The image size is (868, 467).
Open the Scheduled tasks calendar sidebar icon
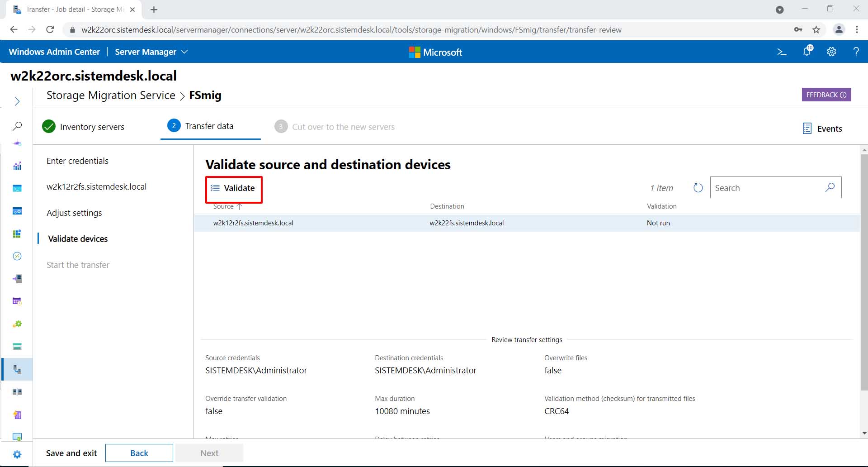17,301
